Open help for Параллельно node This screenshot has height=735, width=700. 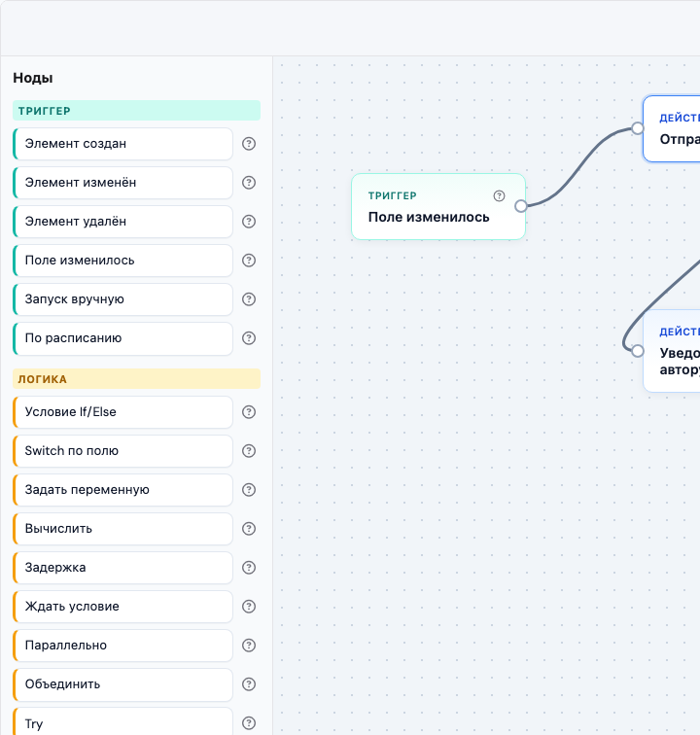(249, 646)
